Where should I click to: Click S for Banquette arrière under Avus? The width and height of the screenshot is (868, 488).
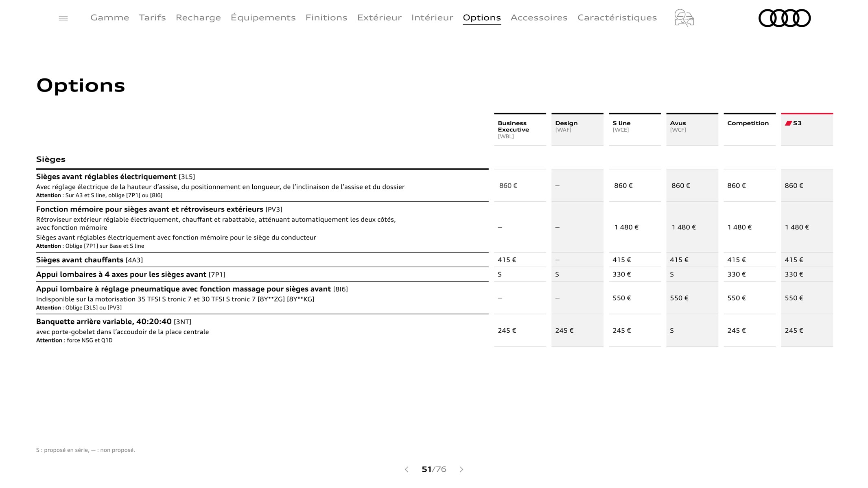(x=672, y=331)
